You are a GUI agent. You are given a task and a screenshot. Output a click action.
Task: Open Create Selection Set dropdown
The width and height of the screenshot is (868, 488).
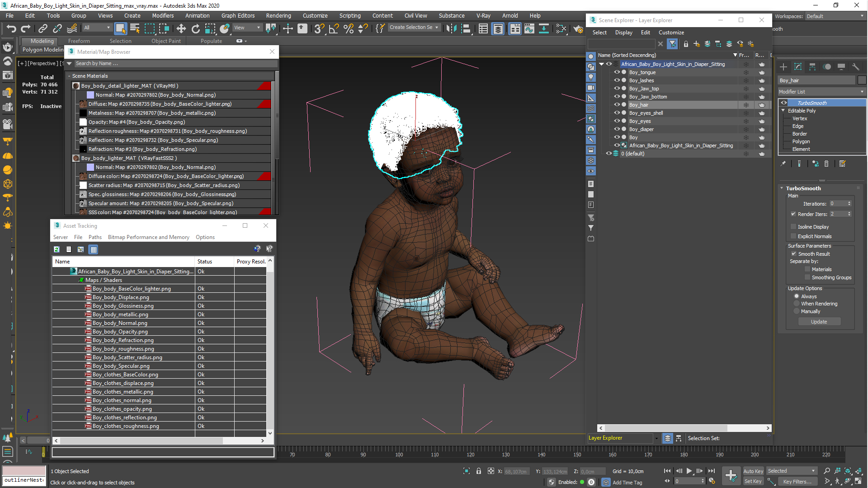click(414, 28)
